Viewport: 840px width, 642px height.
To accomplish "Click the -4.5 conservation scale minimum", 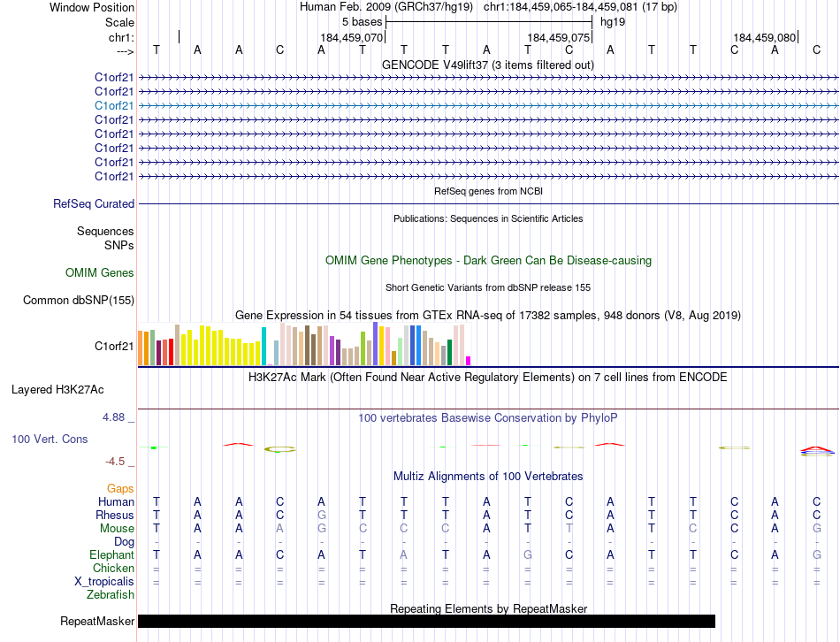I will tap(115, 462).
